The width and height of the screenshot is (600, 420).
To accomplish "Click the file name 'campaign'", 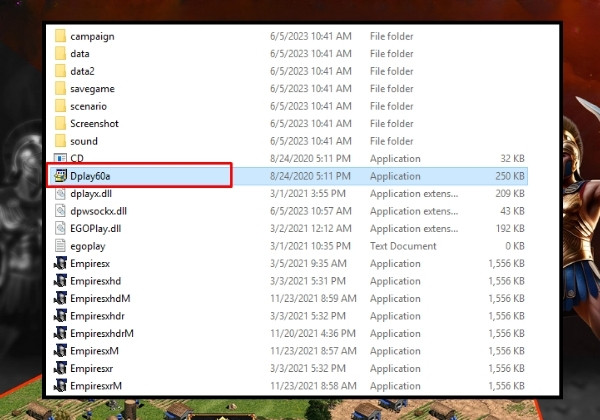I will tap(92, 37).
